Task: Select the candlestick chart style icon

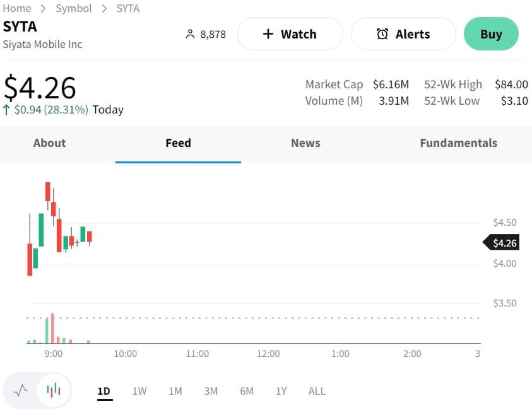Action: 53,390
